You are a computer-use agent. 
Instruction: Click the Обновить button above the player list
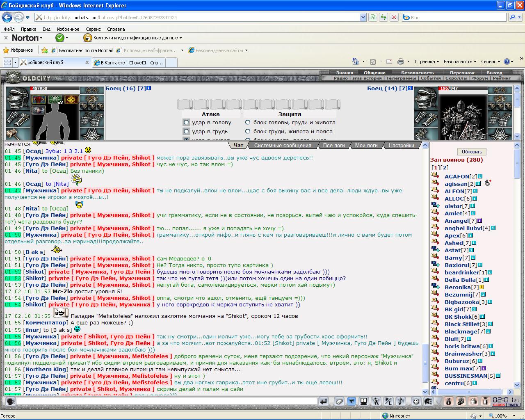(x=472, y=152)
